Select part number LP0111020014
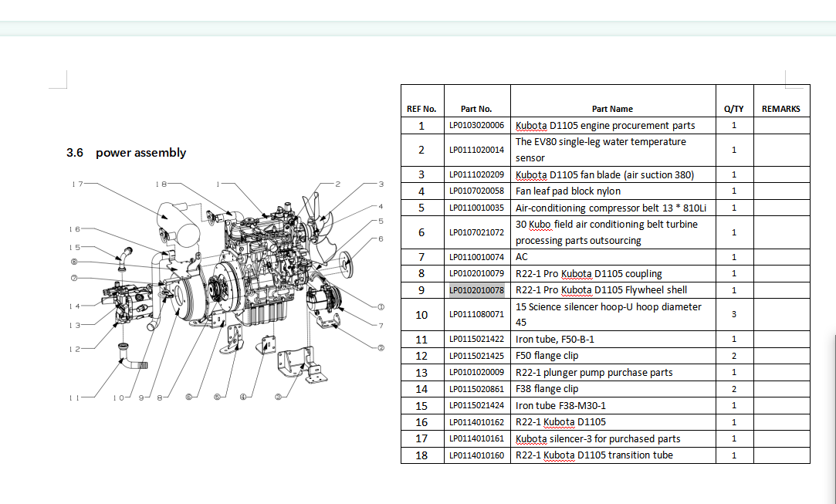Screen dimensions: 836x504 click(476, 150)
